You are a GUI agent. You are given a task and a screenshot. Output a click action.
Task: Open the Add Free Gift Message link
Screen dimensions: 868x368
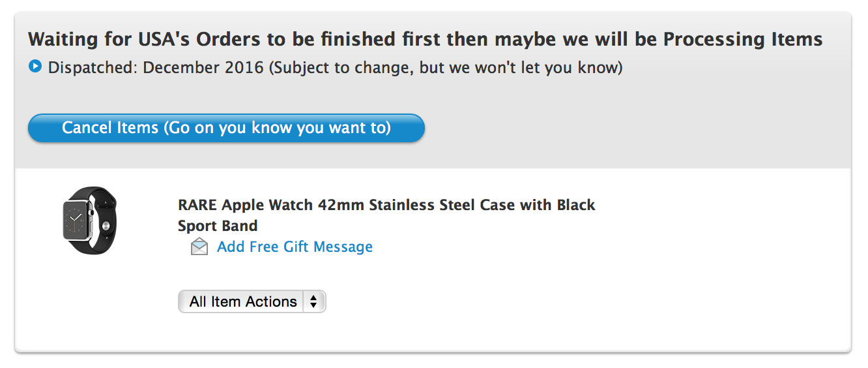295,247
